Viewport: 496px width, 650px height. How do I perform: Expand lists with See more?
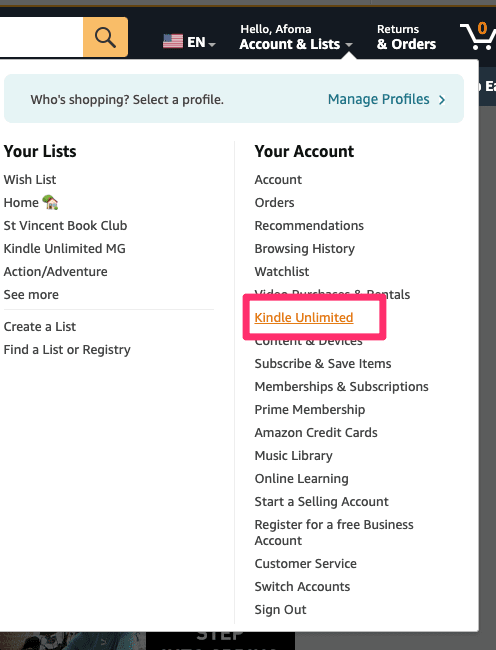coord(31,295)
